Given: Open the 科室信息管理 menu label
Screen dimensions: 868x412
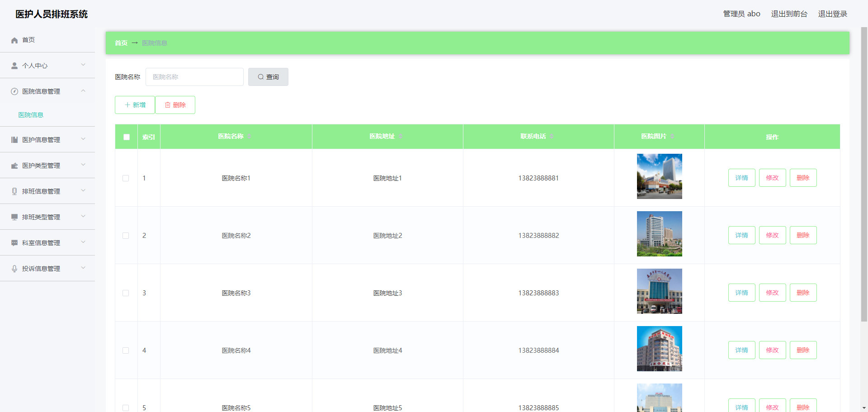Looking at the screenshot, I should 41,243.
